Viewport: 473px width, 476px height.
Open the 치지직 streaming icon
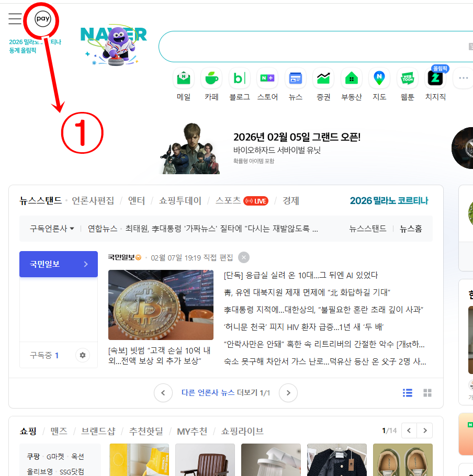click(x=435, y=78)
